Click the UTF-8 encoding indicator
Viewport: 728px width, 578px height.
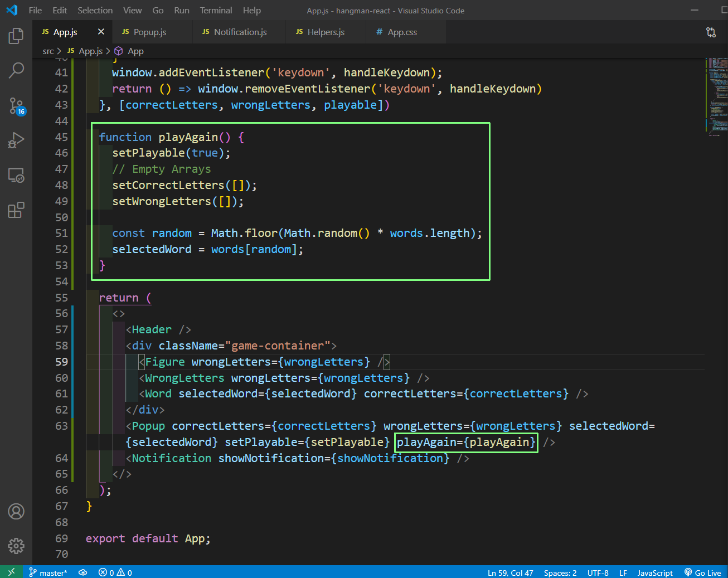point(598,572)
